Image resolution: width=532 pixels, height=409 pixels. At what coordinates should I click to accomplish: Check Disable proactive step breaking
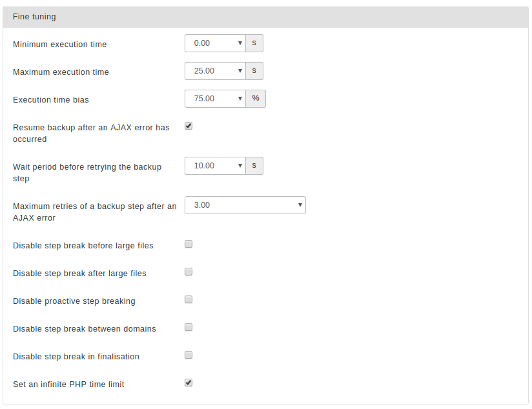[189, 299]
